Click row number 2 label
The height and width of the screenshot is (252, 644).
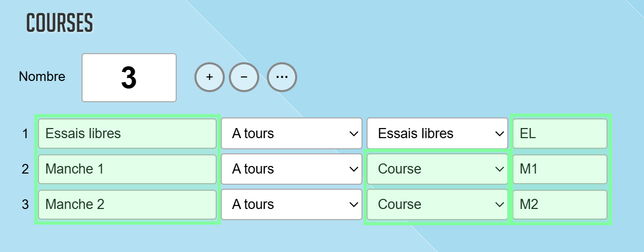click(x=25, y=169)
